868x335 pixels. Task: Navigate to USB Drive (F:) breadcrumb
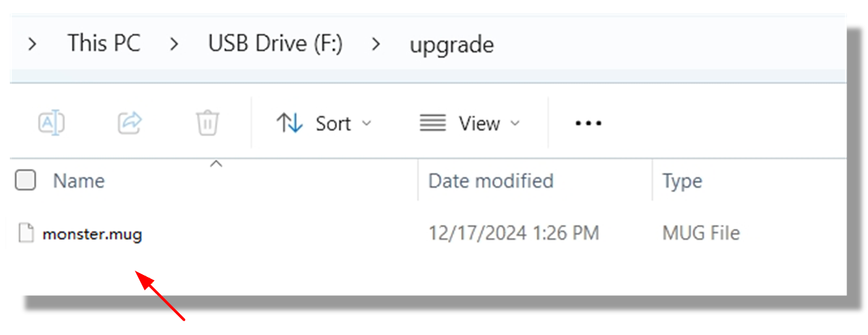tap(275, 44)
